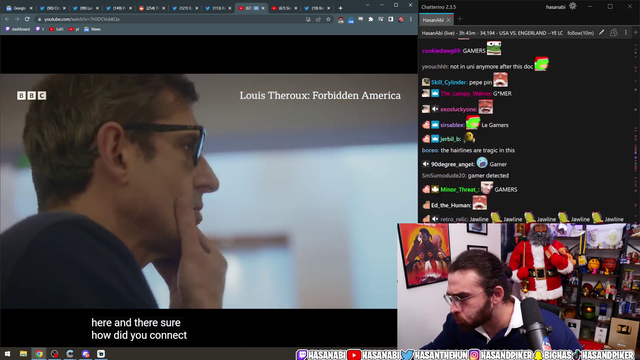Click the Discord icon in the taskbar
This screenshot has width=640, height=360.
(85, 354)
